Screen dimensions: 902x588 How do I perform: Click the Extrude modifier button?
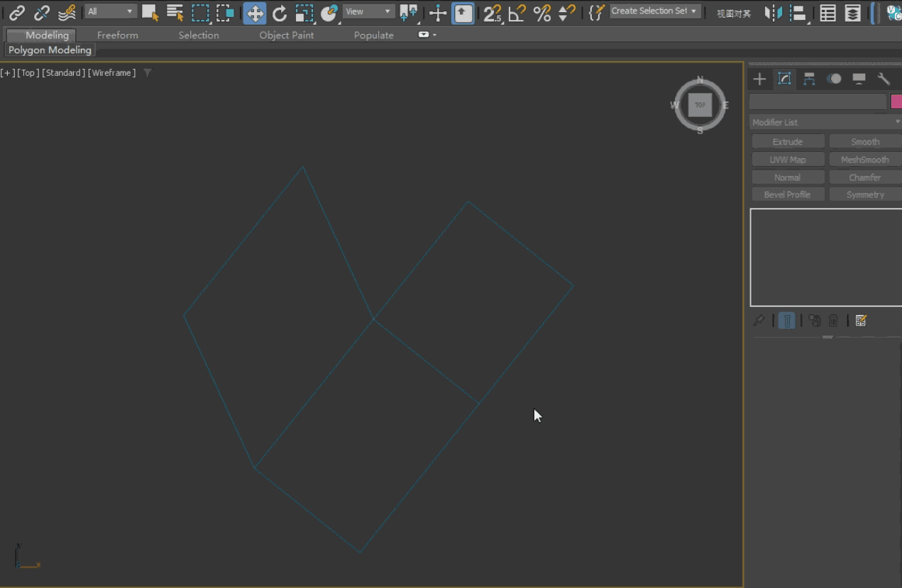(x=788, y=142)
